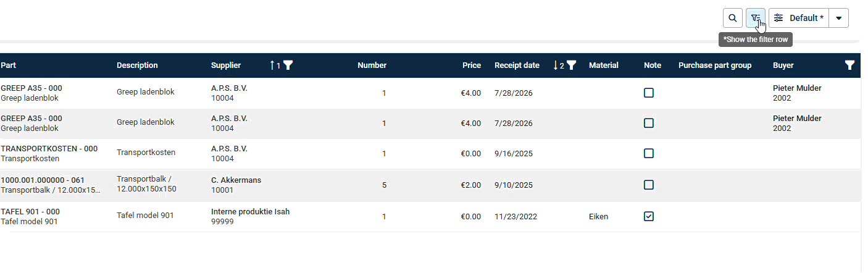Select the Purchase part group header

(714, 65)
